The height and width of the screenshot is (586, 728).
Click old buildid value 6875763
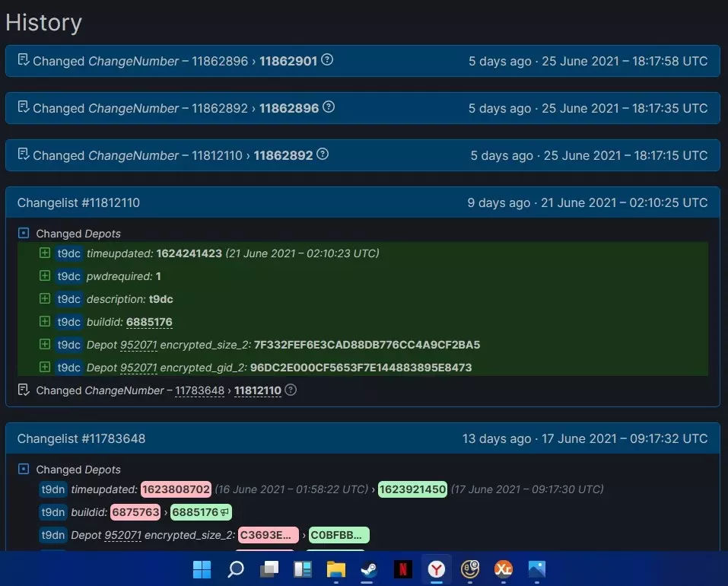[135, 512]
